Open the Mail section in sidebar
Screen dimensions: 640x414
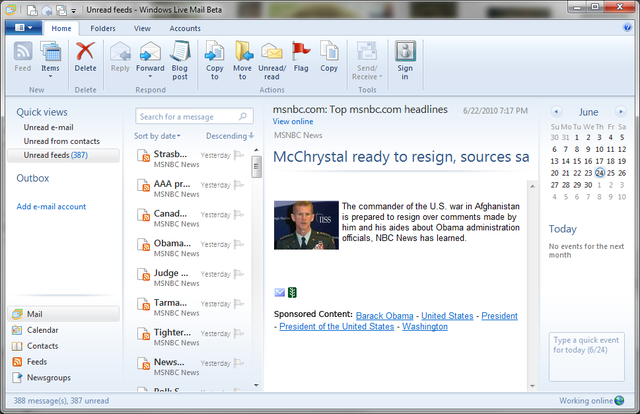[x=63, y=314]
